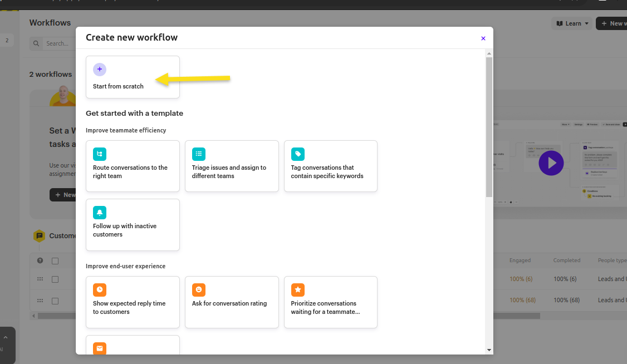This screenshot has width=627, height=364.
Task: Choose Show expected reply time to customers template
Action: point(133,302)
